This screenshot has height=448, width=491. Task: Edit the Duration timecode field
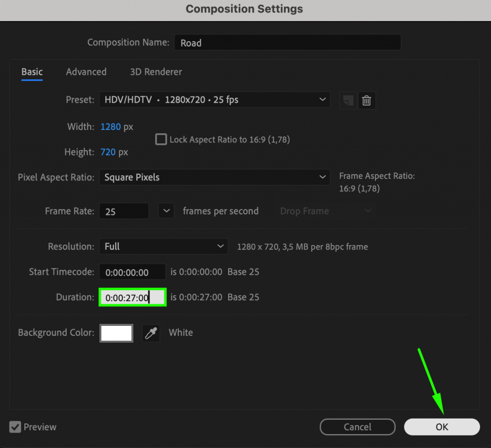(x=132, y=297)
